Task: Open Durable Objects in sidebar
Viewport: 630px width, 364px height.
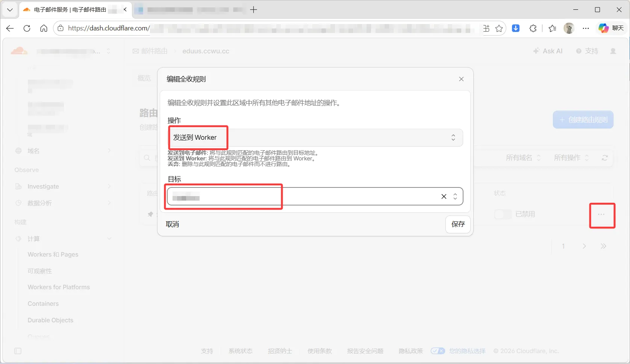Action: point(50,320)
